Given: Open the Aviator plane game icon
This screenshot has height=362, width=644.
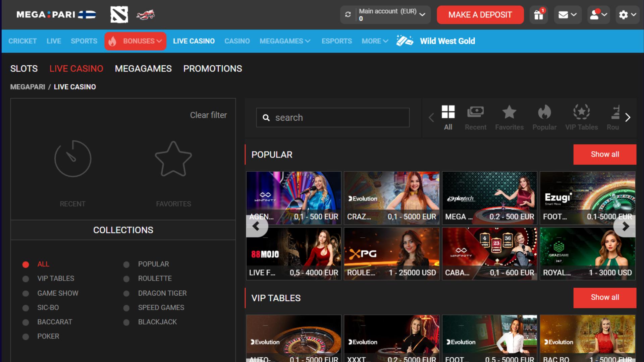Looking at the screenshot, I should click(146, 15).
